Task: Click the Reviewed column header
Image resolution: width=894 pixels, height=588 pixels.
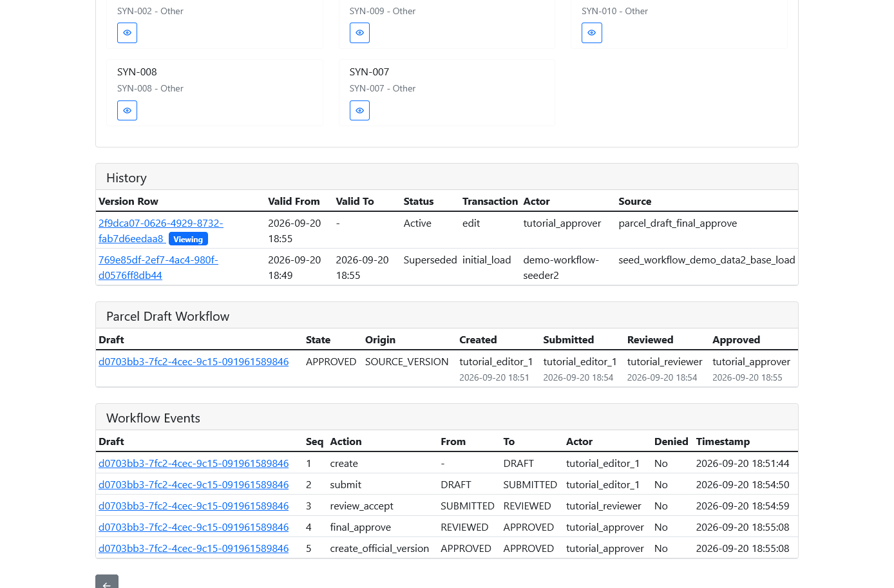Action: [x=650, y=340]
